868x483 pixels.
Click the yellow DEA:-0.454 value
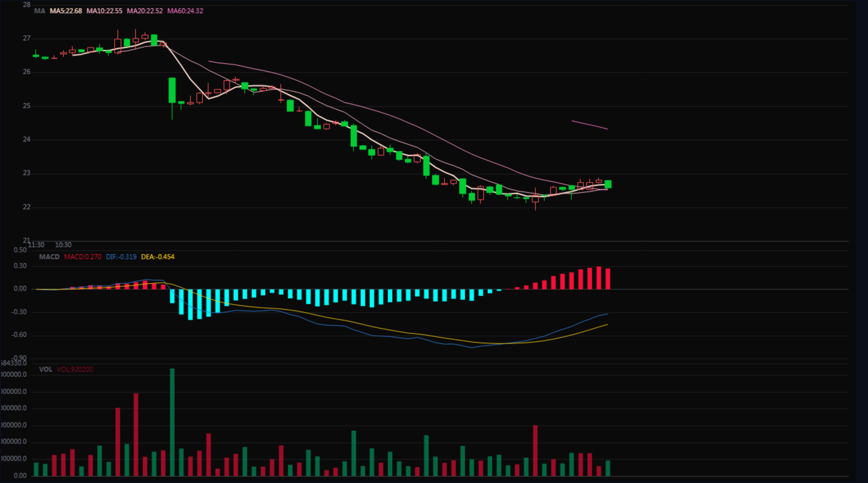[x=158, y=257]
